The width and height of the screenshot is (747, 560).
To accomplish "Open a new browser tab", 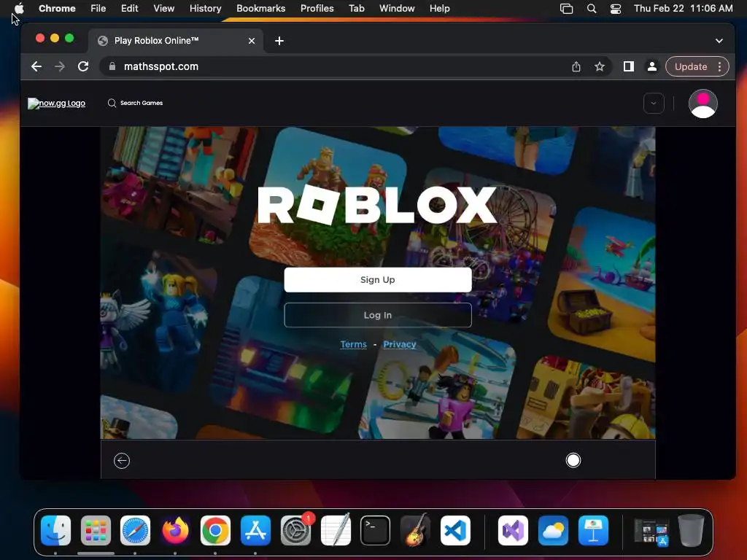I will [x=279, y=41].
